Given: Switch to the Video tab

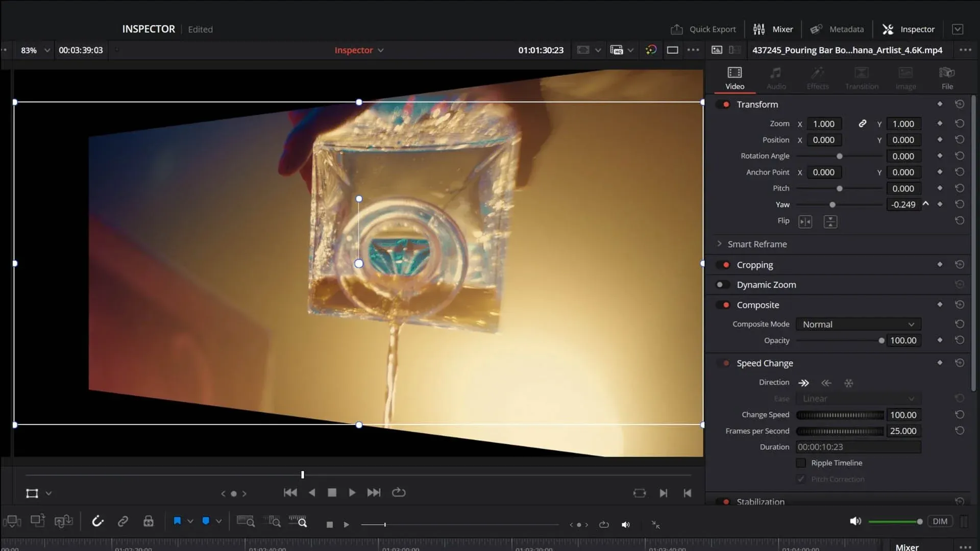Looking at the screenshot, I should [734, 78].
